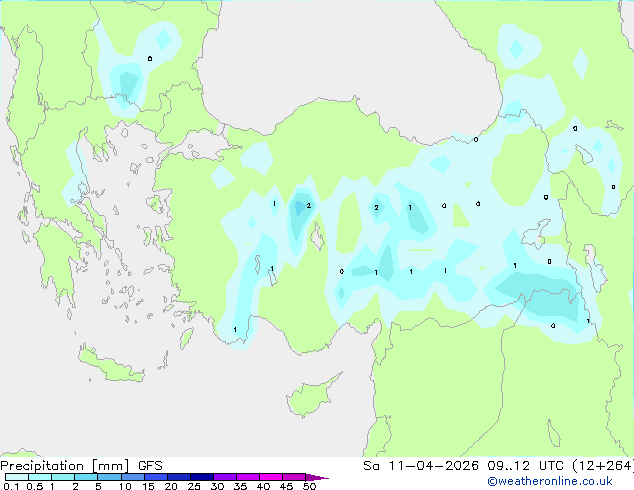Click the 'Precipitation [mm]' title text

coord(65,466)
